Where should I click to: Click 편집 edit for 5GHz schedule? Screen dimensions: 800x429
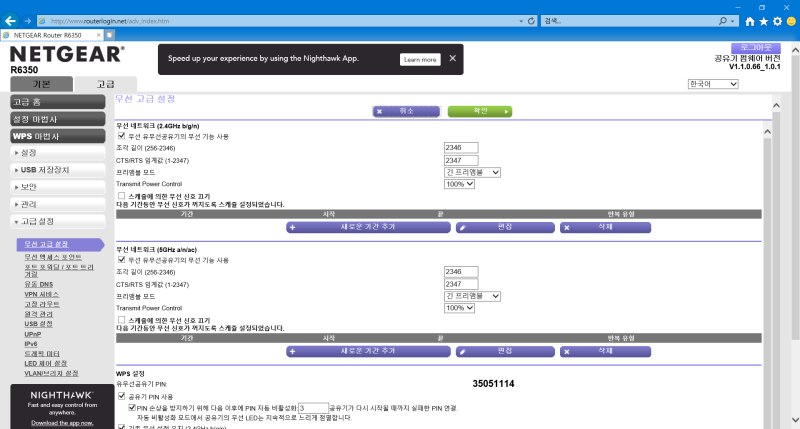click(x=505, y=351)
